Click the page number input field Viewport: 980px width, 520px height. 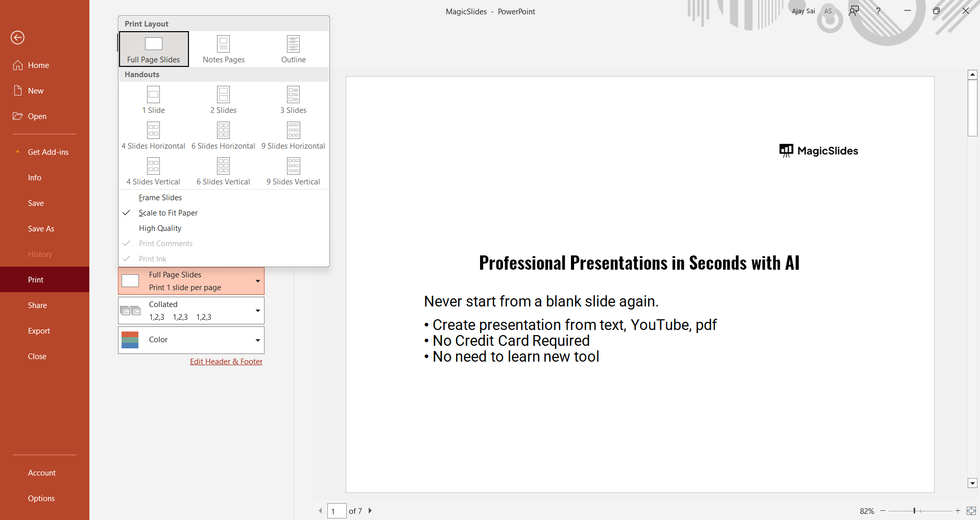[x=337, y=511]
